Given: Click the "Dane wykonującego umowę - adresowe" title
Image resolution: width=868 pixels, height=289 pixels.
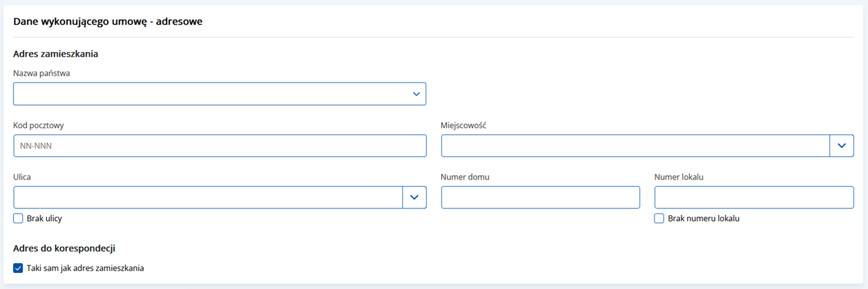Looking at the screenshot, I should [108, 22].
